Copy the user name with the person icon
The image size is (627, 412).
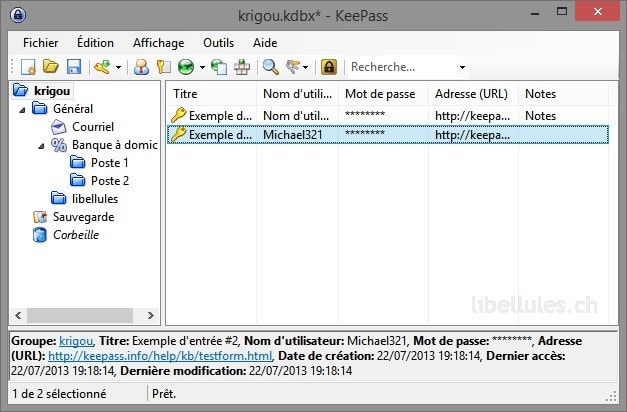(x=141, y=67)
